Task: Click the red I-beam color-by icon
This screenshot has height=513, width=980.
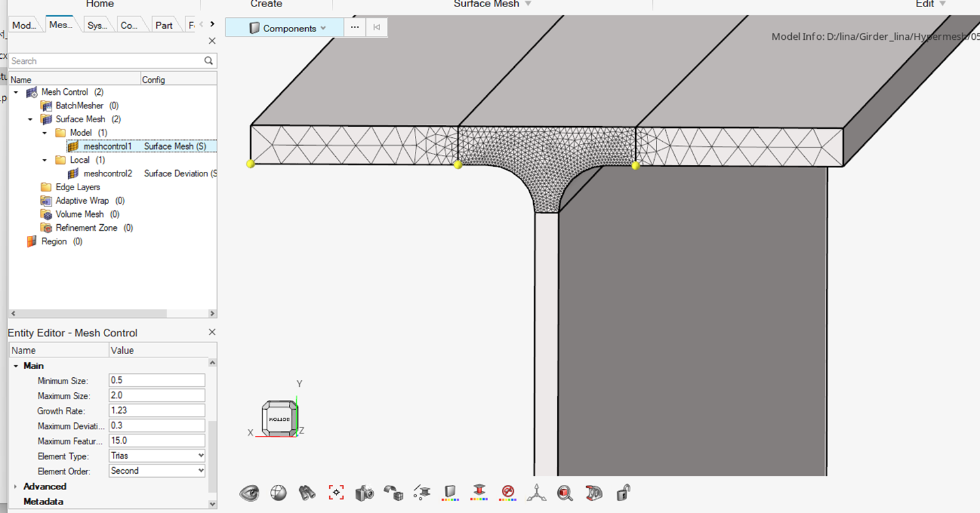Action: point(479,493)
